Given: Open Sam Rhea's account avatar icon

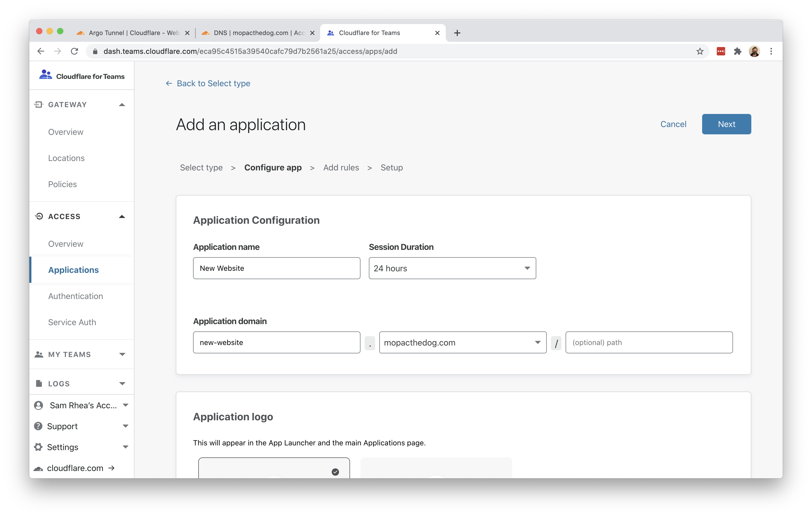Looking at the screenshot, I should (38, 405).
